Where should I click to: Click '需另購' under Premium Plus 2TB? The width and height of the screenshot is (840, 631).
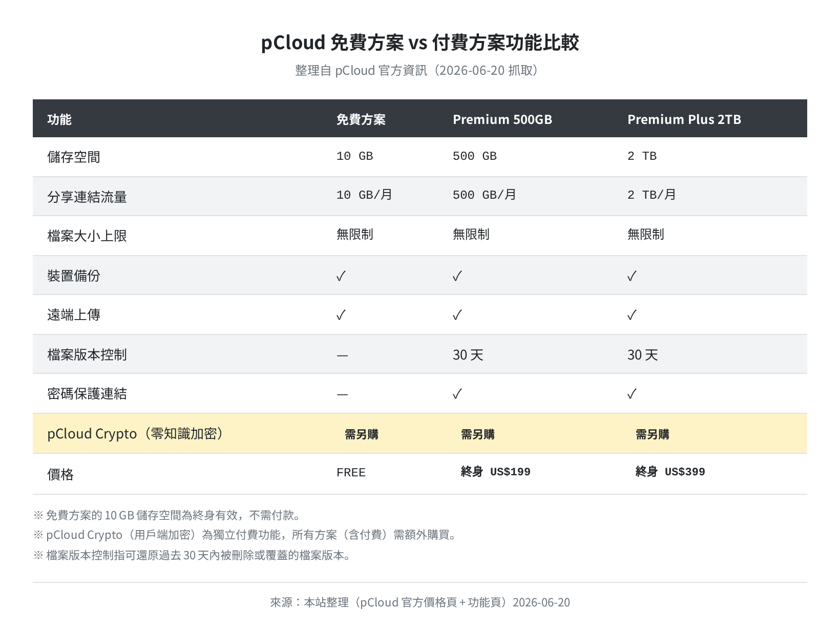[653, 434]
